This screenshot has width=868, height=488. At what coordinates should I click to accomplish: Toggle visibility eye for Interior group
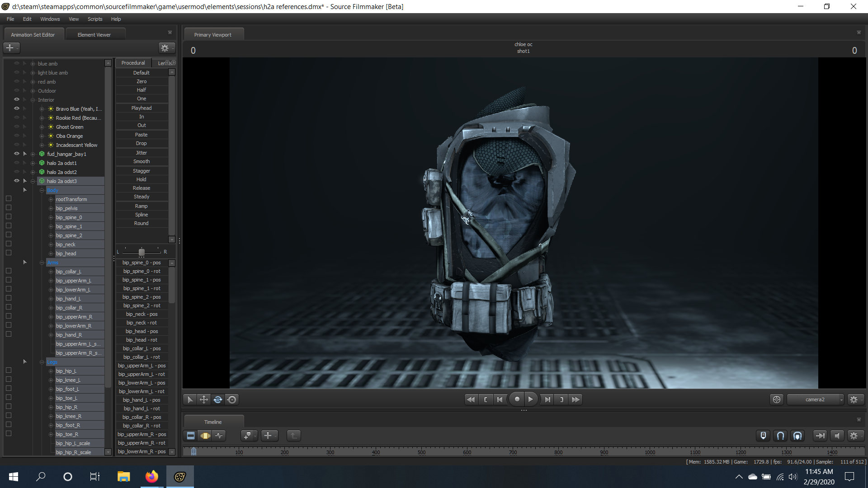(x=17, y=99)
